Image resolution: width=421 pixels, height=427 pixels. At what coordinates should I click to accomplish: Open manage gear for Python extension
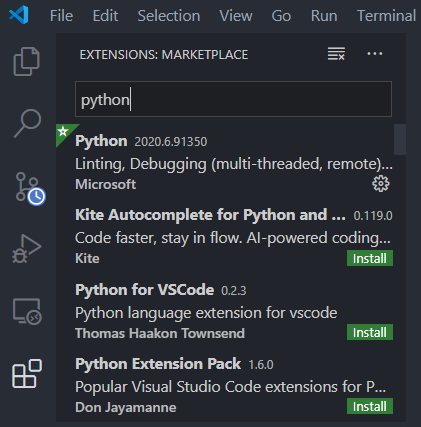pos(381,184)
